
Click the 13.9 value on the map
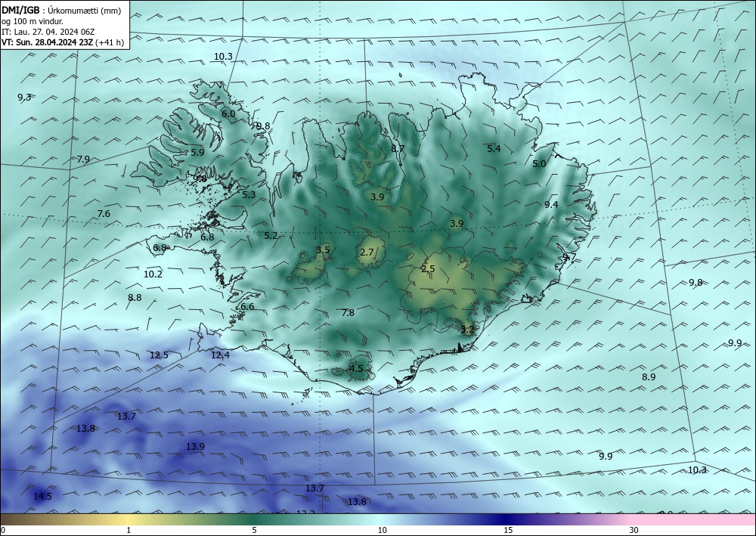tap(195, 447)
